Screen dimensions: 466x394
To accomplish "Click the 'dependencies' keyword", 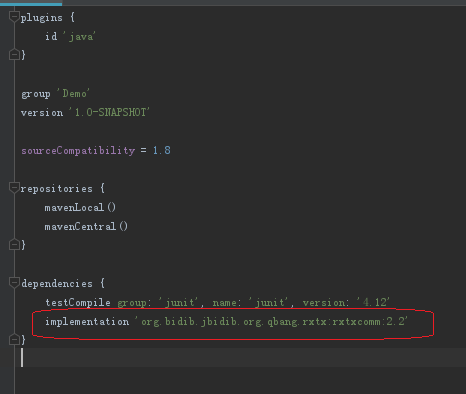I will (x=57, y=284).
